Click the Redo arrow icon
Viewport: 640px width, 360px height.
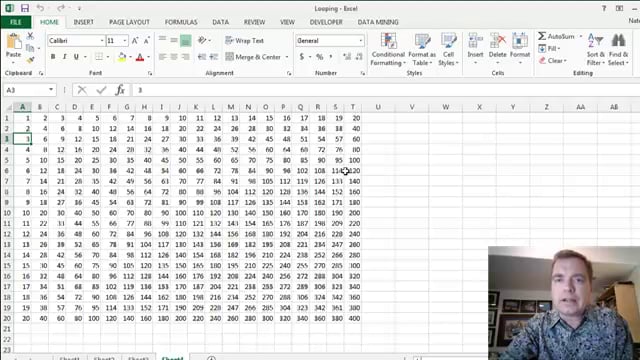click(61, 8)
